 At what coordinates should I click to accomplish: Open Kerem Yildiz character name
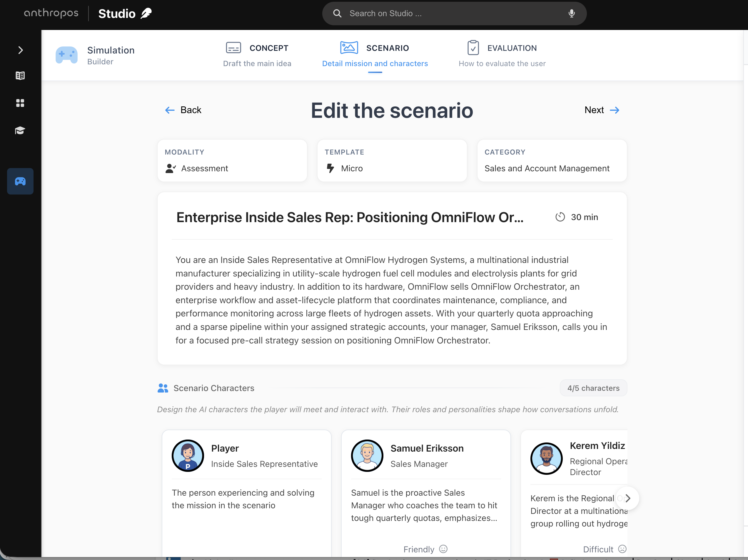[597, 445]
